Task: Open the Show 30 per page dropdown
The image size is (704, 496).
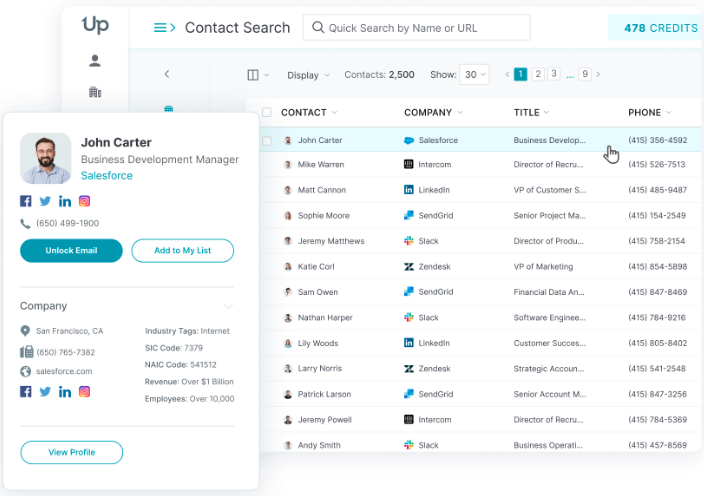Action: (x=475, y=75)
